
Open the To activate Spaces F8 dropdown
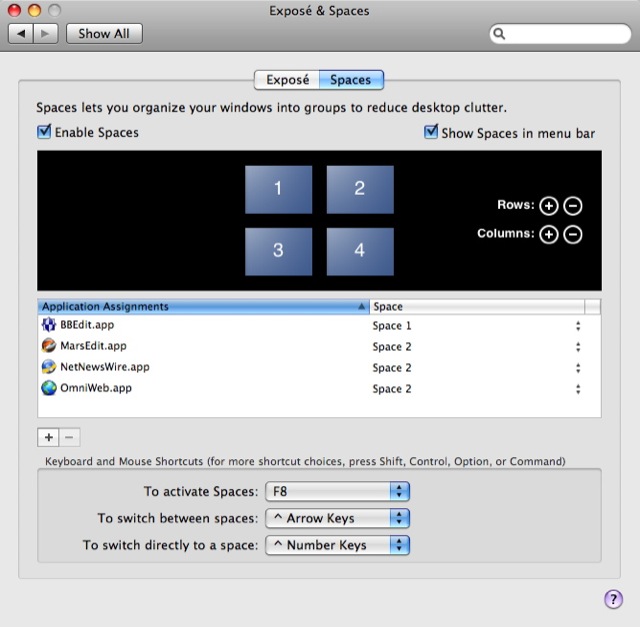pos(337,491)
